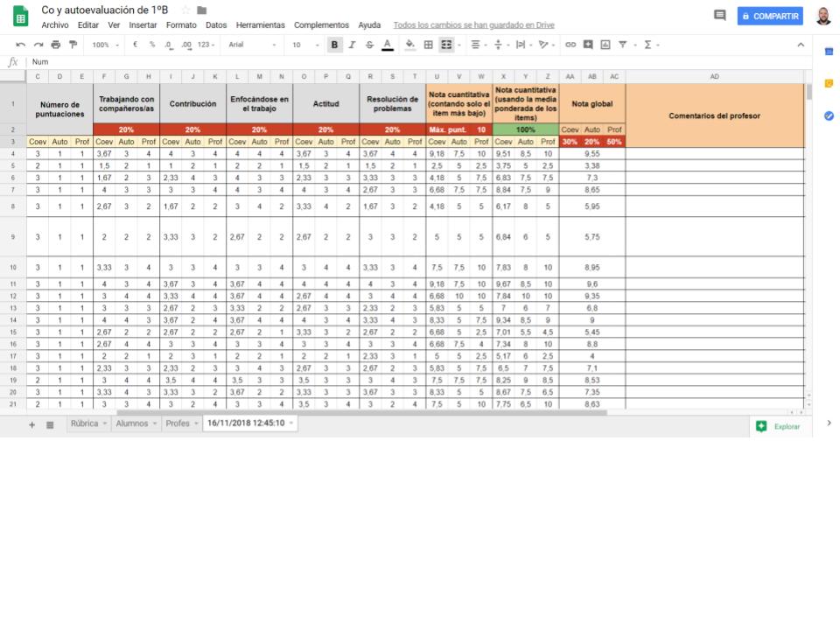Toggle strikethrough formatting
This screenshot has height=630, width=840.
coord(369,45)
